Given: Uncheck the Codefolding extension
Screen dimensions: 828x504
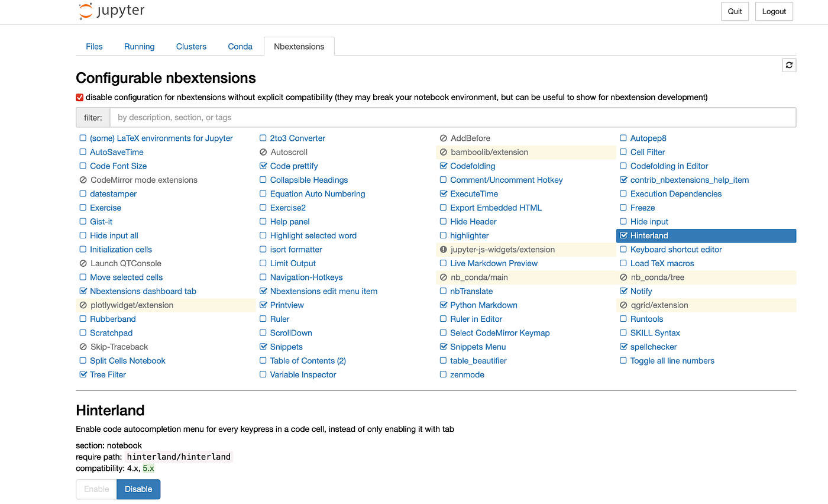Looking at the screenshot, I should click(444, 166).
